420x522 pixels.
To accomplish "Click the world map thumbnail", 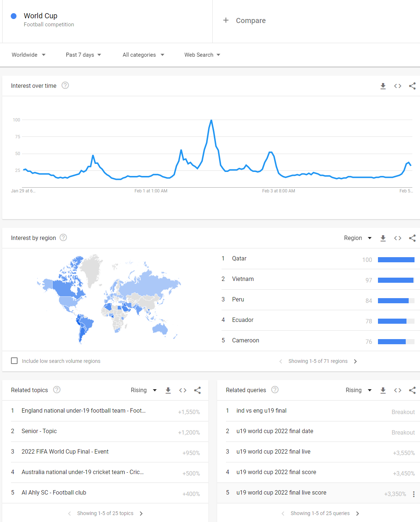I will (x=109, y=299).
